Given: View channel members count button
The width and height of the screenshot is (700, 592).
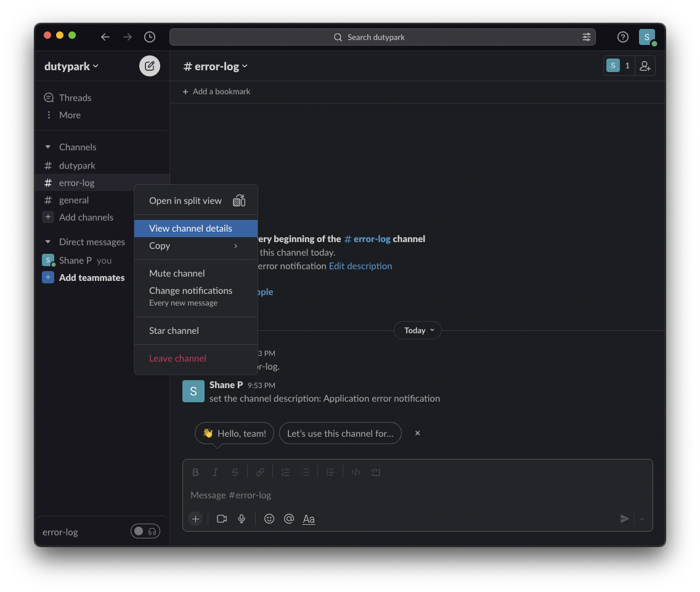Looking at the screenshot, I should pyautogui.click(x=619, y=66).
